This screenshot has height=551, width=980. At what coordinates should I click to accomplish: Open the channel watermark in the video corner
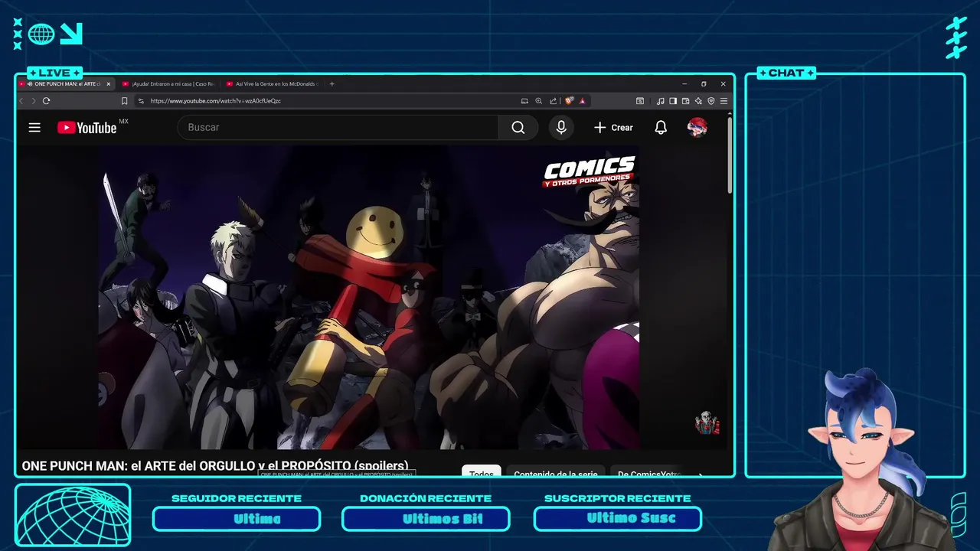pyautogui.click(x=707, y=422)
